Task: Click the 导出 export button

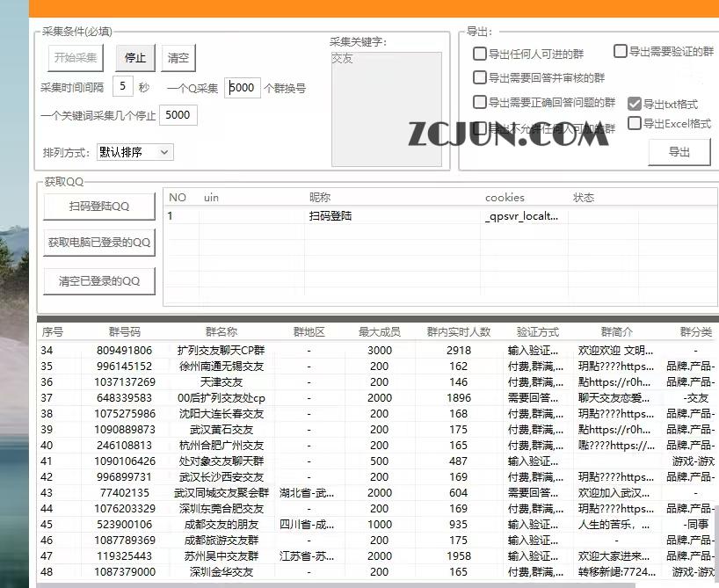Action: point(679,152)
